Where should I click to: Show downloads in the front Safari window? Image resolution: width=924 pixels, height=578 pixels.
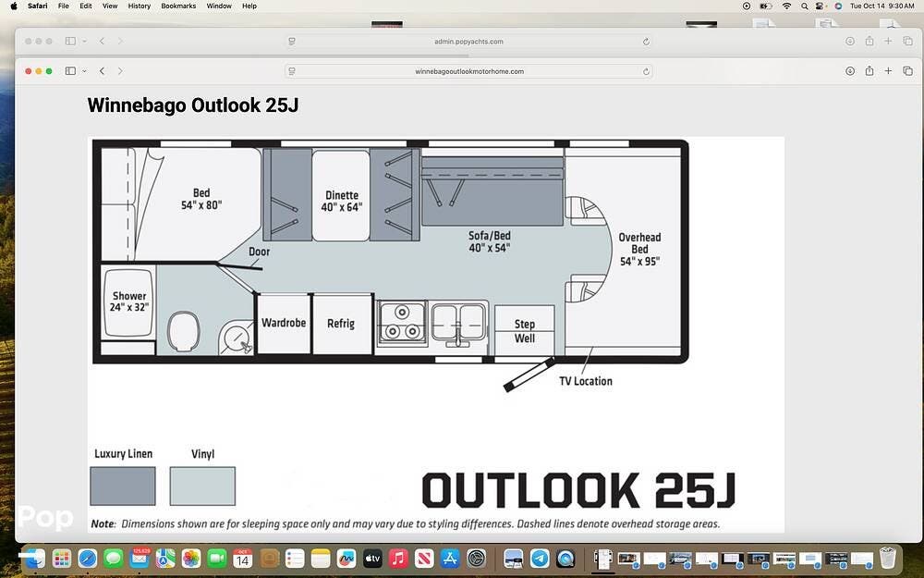pos(850,71)
